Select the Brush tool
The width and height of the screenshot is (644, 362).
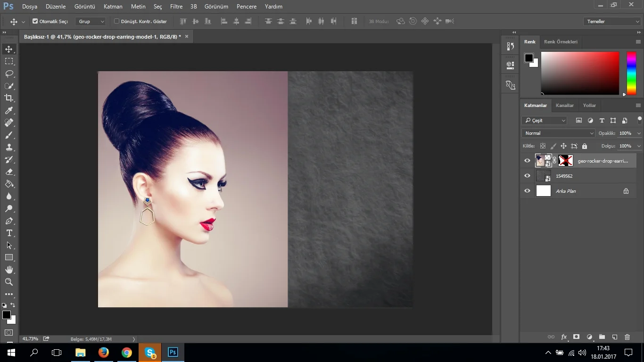(9, 135)
